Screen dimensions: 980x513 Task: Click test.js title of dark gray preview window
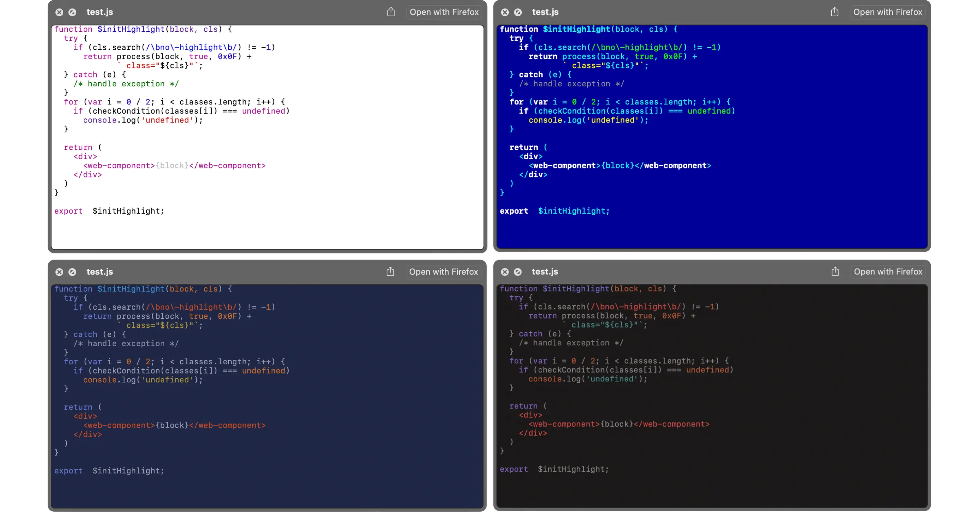click(x=545, y=271)
